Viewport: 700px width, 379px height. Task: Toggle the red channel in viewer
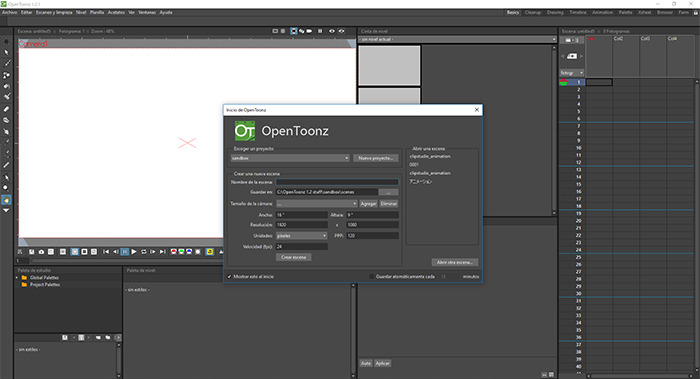(174, 252)
